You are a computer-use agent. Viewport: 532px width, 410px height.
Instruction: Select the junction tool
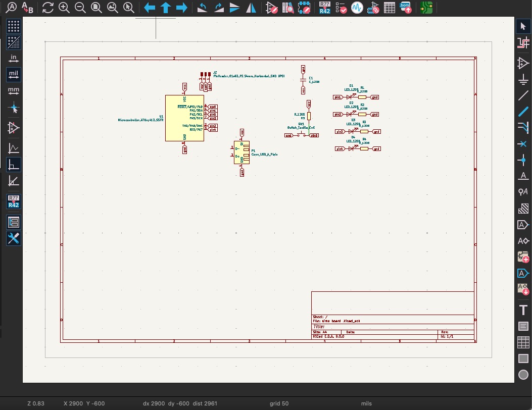pos(523,160)
